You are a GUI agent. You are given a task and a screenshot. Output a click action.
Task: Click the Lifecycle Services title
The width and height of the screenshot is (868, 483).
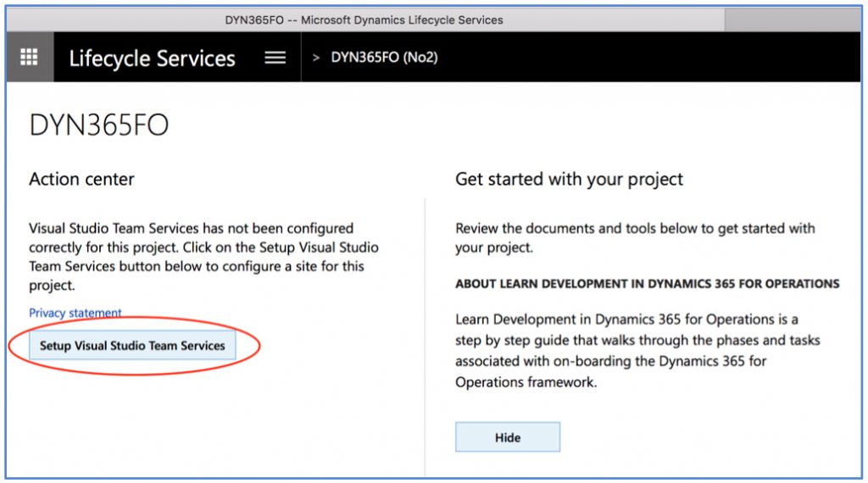[x=152, y=58]
